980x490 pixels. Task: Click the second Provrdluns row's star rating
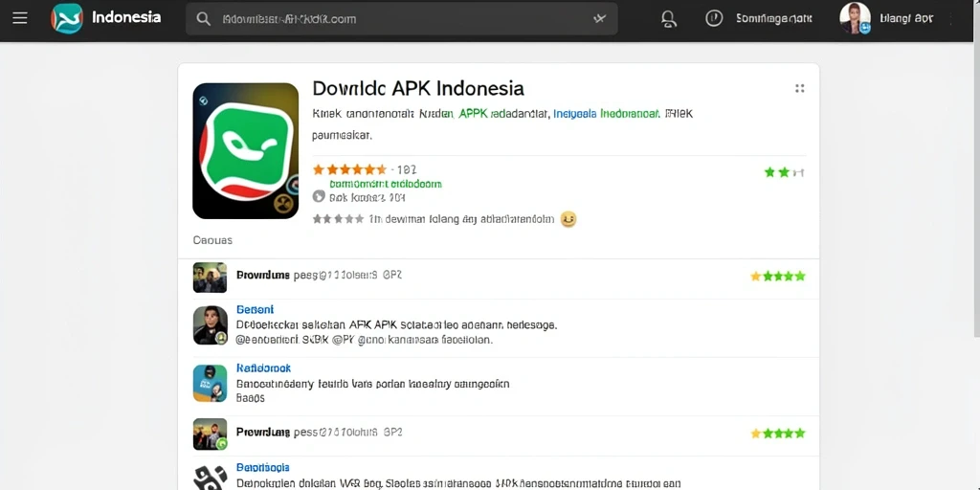click(778, 434)
